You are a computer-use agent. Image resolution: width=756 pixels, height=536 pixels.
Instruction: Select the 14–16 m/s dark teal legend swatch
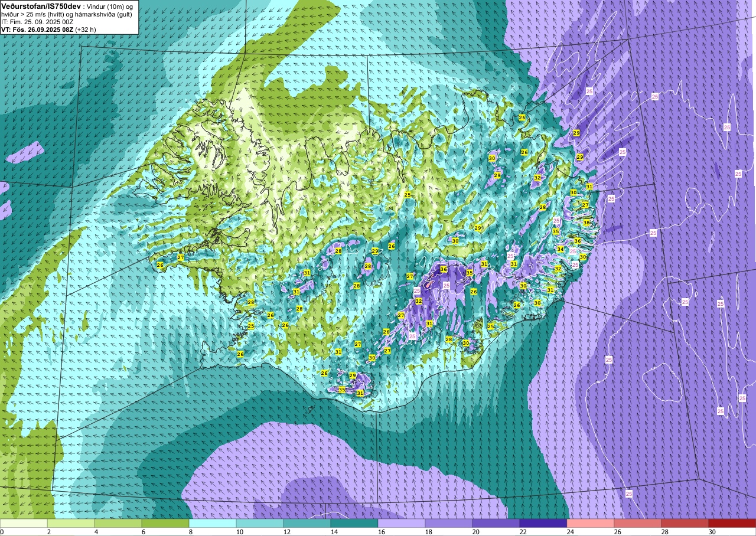(x=354, y=523)
